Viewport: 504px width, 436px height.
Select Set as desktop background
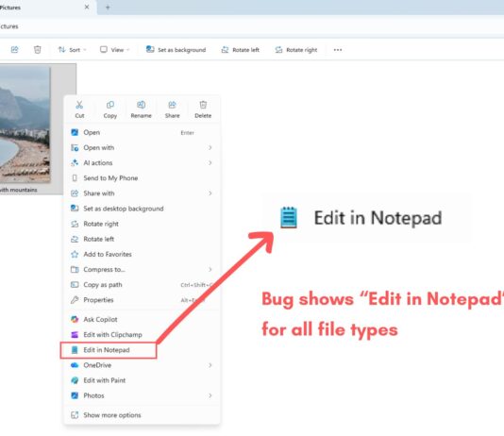[142, 209]
